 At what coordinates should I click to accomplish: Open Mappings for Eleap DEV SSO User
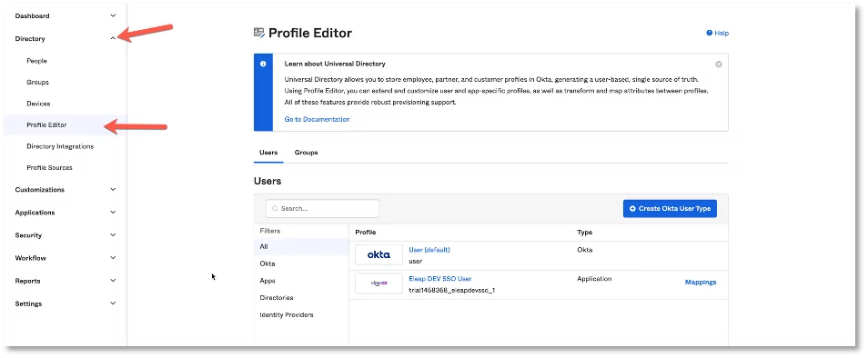(x=701, y=283)
